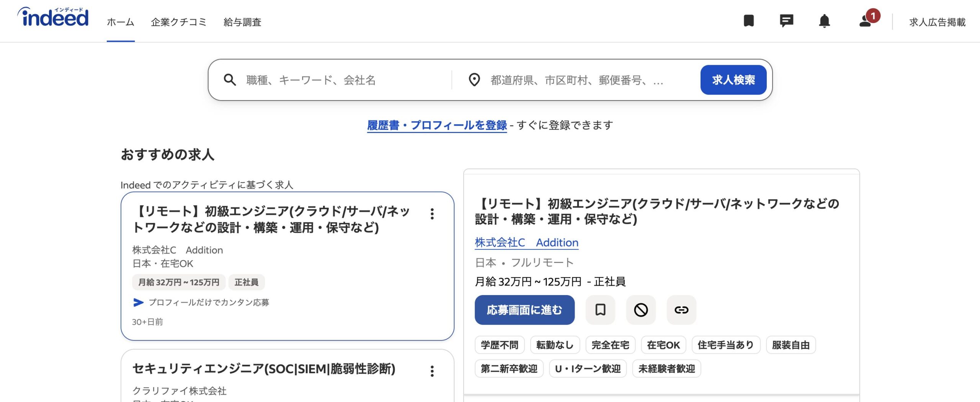This screenshot has width=980, height=402.
Task: Switch to the 企業クチコミ tab
Action: click(179, 22)
